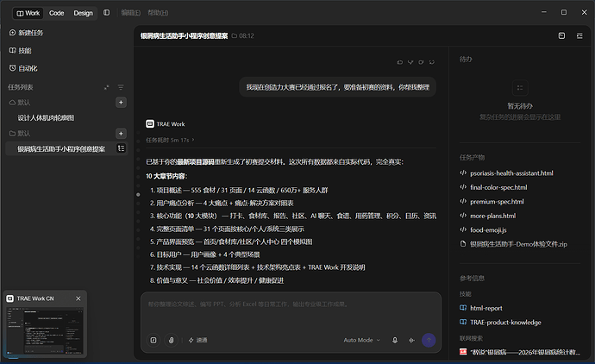Click the line '1. 项目概述 — 555 食材'
The width and height of the screenshot is (595, 364).
(x=239, y=190)
